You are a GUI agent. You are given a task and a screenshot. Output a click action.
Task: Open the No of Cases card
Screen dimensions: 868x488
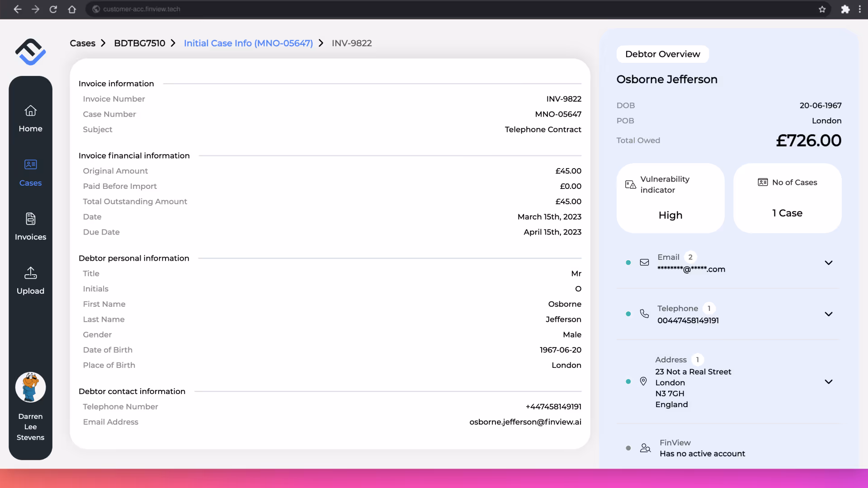[787, 198]
